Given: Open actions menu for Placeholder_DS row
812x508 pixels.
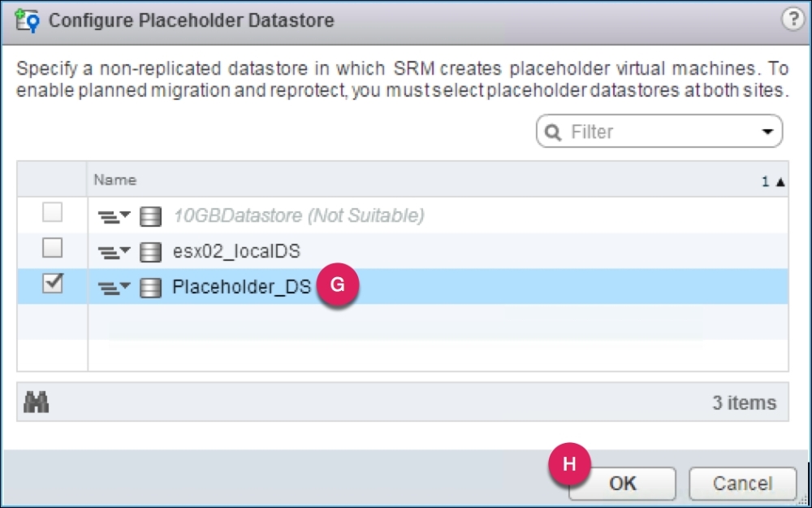Looking at the screenshot, I should 114,288.
